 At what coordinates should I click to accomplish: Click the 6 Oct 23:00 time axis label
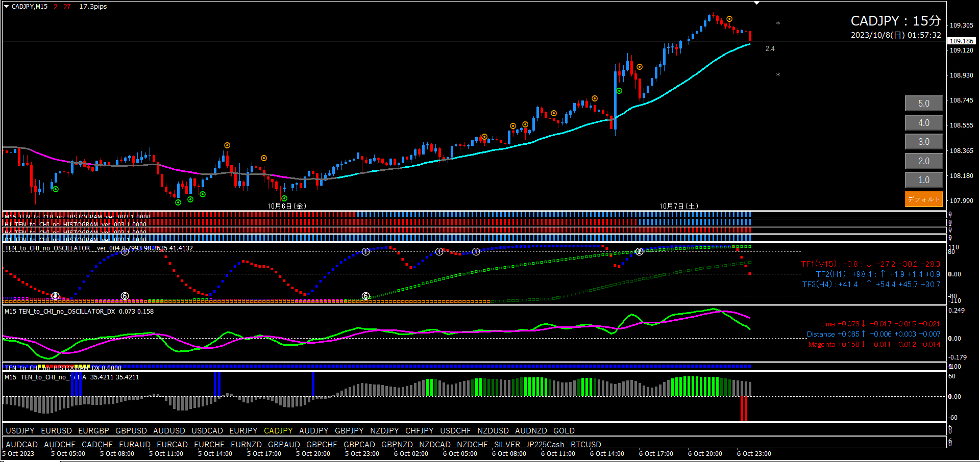tap(754, 454)
